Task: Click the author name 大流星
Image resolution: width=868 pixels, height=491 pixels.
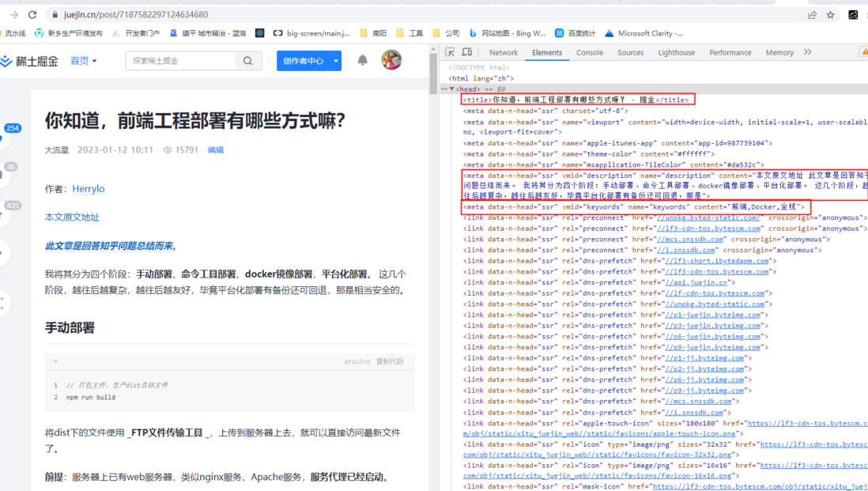Action: [x=56, y=150]
